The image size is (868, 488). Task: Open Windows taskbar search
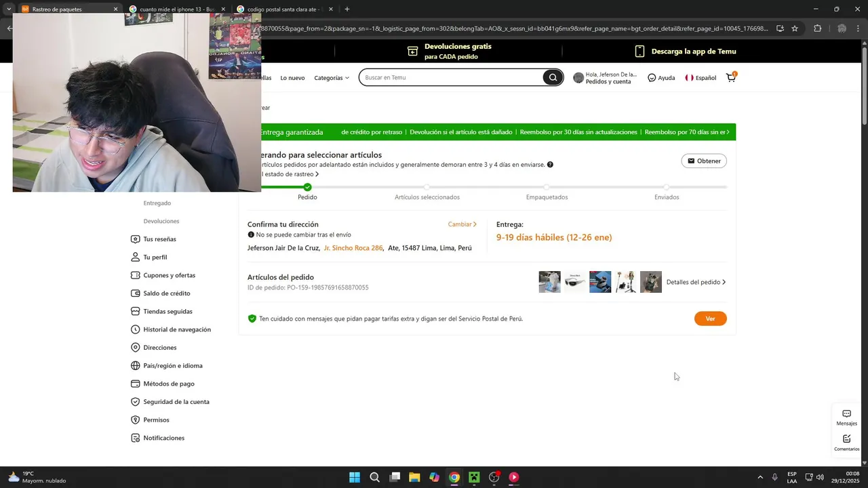[x=374, y=477]
